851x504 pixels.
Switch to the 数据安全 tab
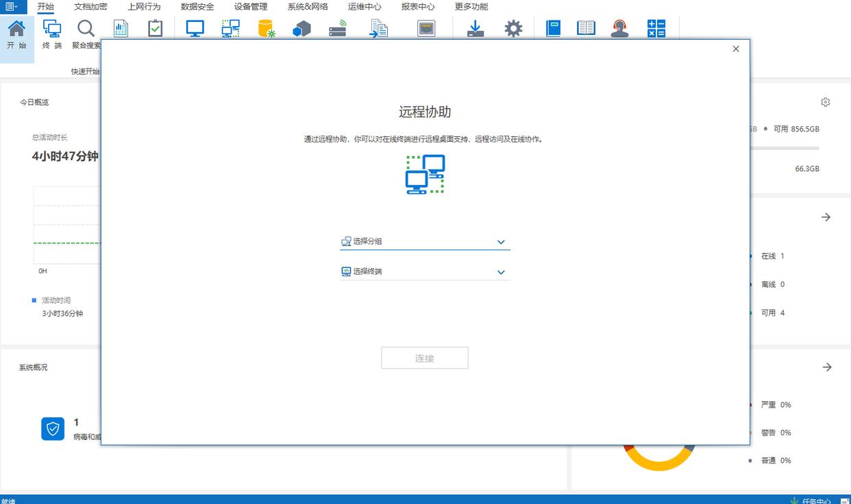(x=197, y=7)
